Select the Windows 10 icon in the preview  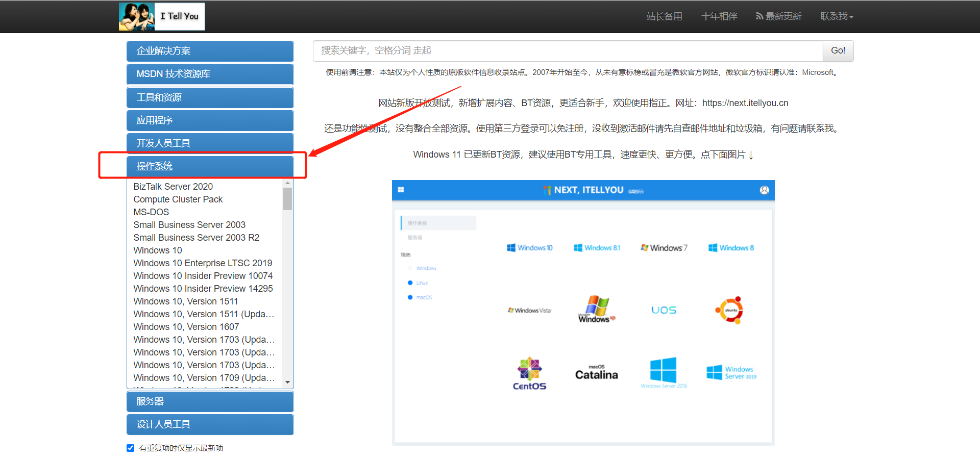[530, 248]
